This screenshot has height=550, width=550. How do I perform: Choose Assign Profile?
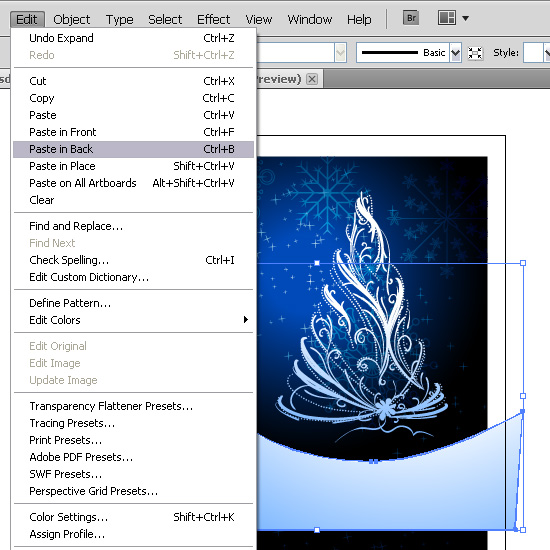pyautogui.click(x=133, y=534)
